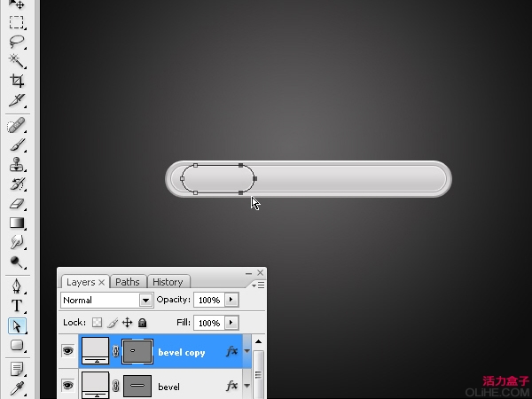532x399 pixels.
Task: Select the Gradient tool
Action: pos(16,223)
